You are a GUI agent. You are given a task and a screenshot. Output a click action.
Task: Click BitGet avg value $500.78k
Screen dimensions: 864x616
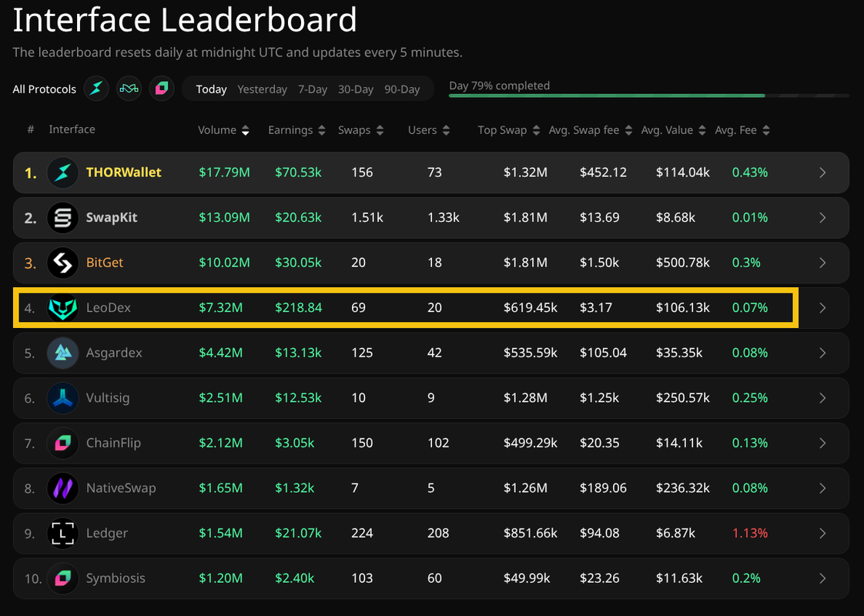[x=683, y=263]
